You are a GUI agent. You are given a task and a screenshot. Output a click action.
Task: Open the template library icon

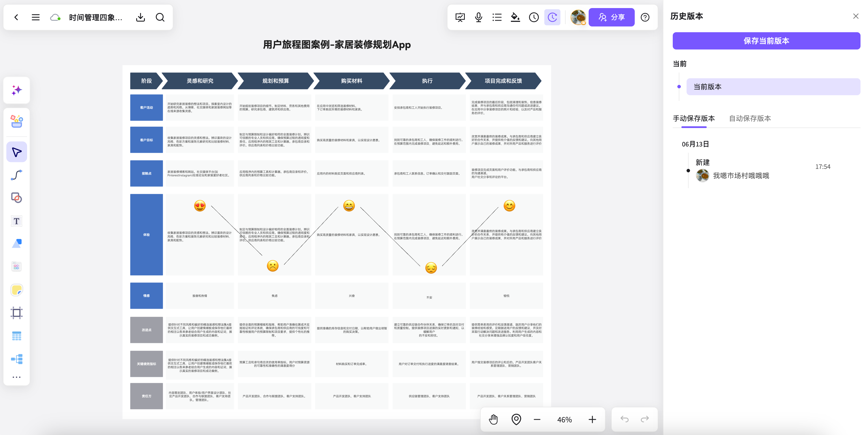coord(16,121)
